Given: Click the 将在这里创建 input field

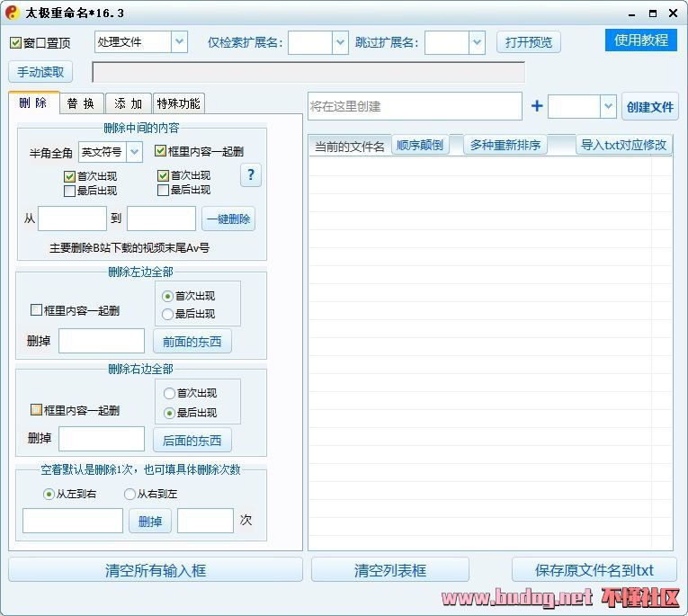Looking at the screenshot, I should [x=414, y=106].
